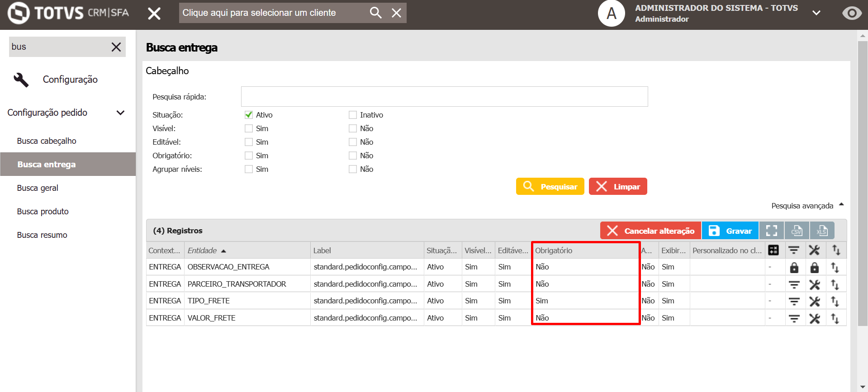The height and width of the screenshot is (392, 868).
Task: Click tools icon in grid header
Action: coord(814,250)
